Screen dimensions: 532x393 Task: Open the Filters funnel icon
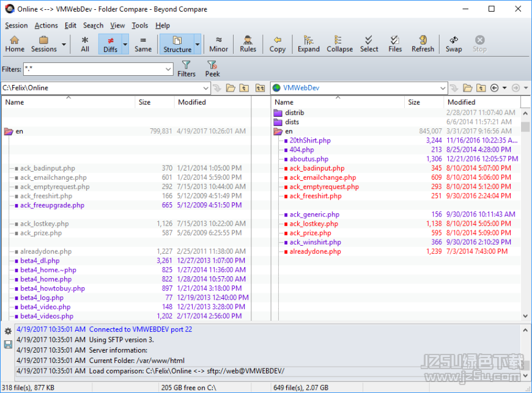187,69
